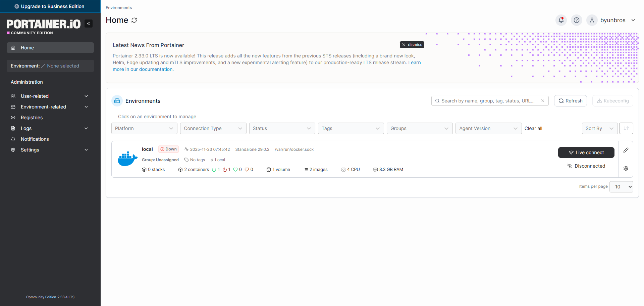644x306 pixels.
Task: Dismiss the Latest News banner
Action: click(x=412, y=45)
